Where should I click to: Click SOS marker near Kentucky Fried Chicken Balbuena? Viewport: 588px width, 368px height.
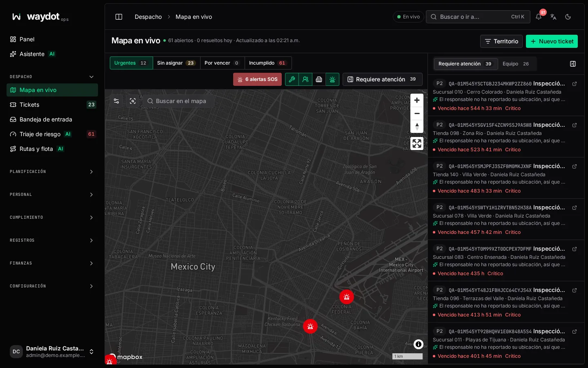tap(310, 326)
